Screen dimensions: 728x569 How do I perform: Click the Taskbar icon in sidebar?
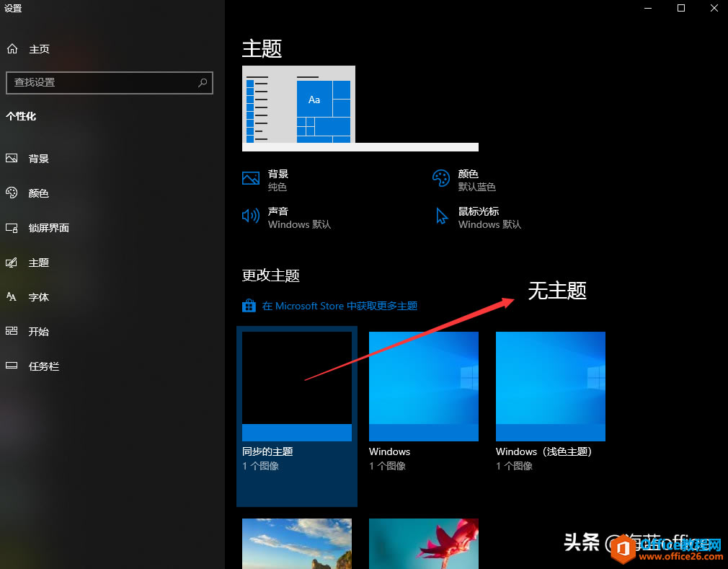12,366
